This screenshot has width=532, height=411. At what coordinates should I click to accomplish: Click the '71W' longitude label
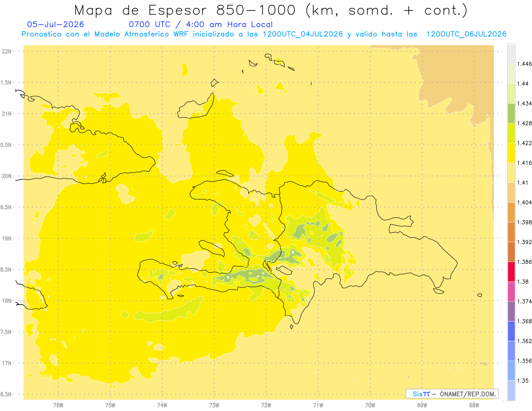click(318, 405)
